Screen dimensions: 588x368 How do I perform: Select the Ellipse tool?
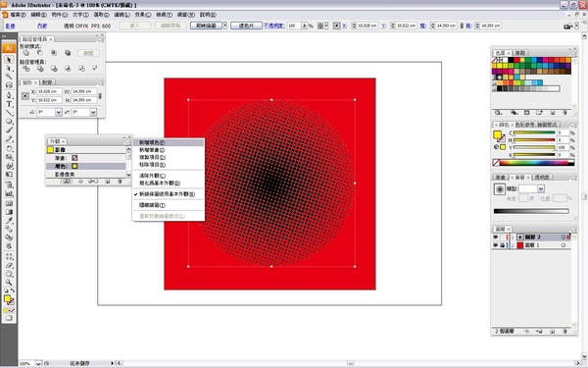point(9,122)
